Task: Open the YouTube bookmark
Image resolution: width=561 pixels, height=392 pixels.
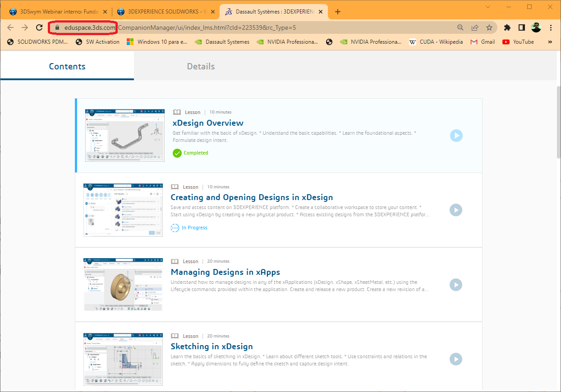Action: 518,42
